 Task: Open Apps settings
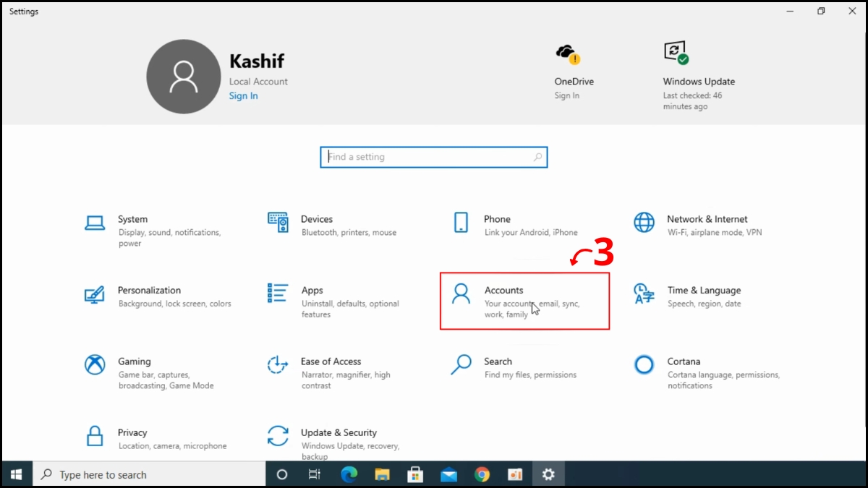[x=312, y=290]
